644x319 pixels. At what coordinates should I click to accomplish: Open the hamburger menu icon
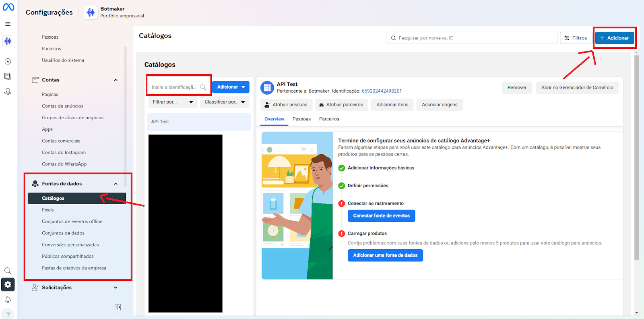(8, 24)
